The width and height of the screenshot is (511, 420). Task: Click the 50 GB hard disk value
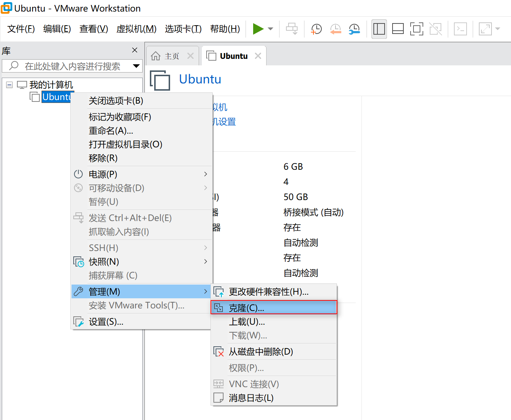point(296,197)
